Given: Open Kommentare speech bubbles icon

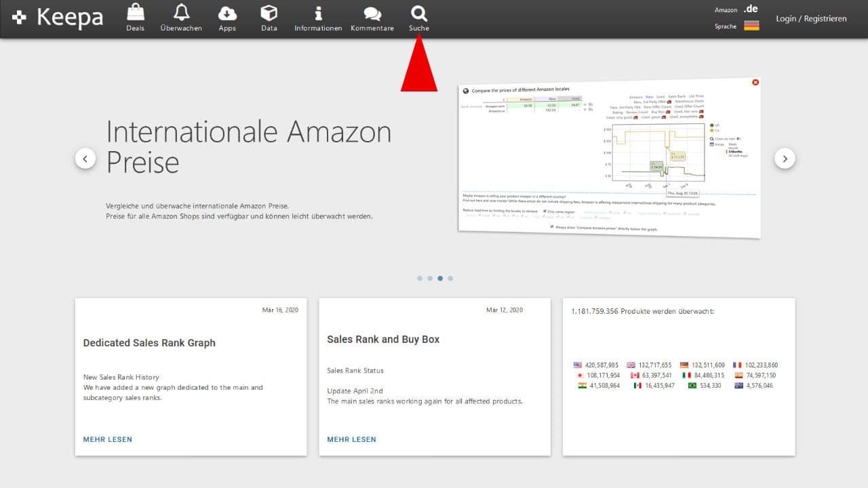Looking at the screenshot, I should (x=372, y=14).
